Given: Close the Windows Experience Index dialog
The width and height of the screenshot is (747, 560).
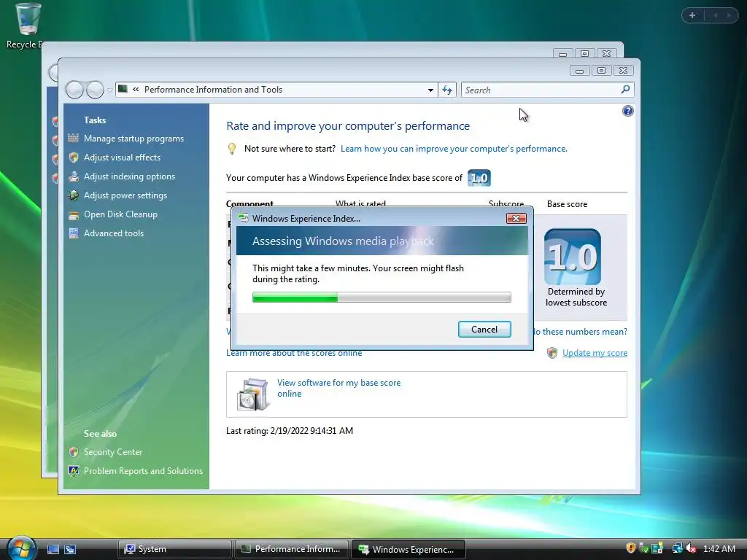Looking at the screenshot, I should click(516, 218).
